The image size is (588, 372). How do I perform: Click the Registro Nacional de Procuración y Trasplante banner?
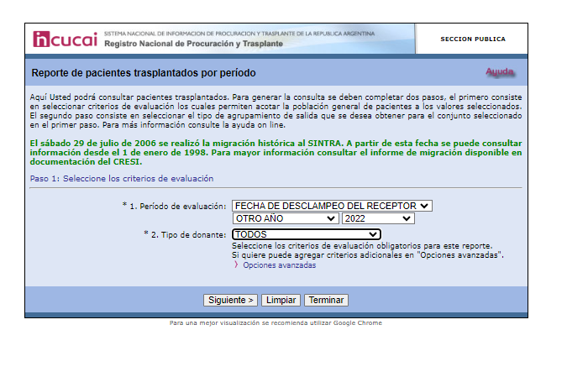[x=193, y=43]
